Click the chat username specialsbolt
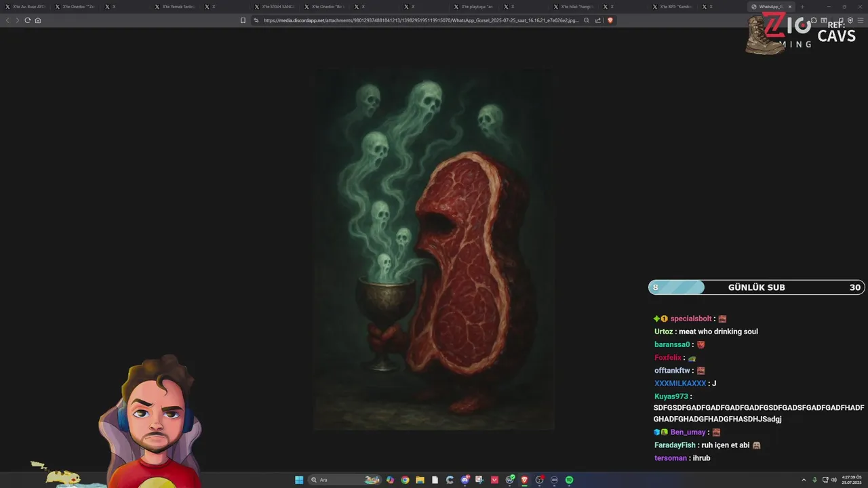This screenshot has width=868, height=488. click(x=691, y=319)
